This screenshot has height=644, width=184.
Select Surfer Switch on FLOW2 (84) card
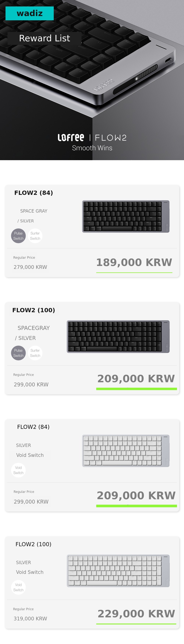coord(35,236)
